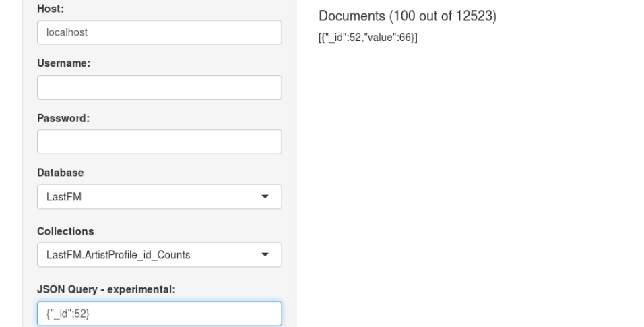Viewport: 644px width, 327px height.
Task: Click the Host input field showing localhost
Action: (160, 32)
